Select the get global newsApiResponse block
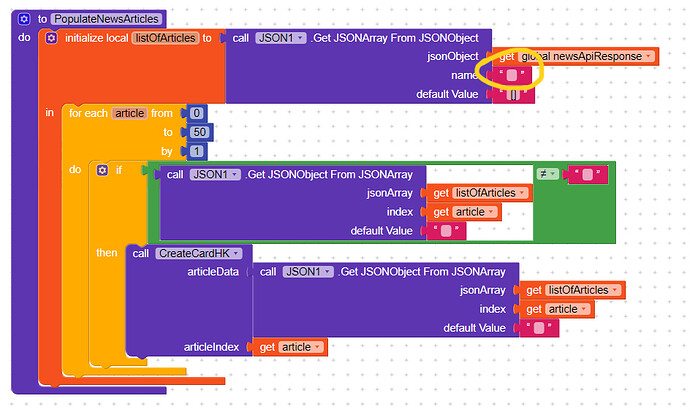 (x=575, y=56)
